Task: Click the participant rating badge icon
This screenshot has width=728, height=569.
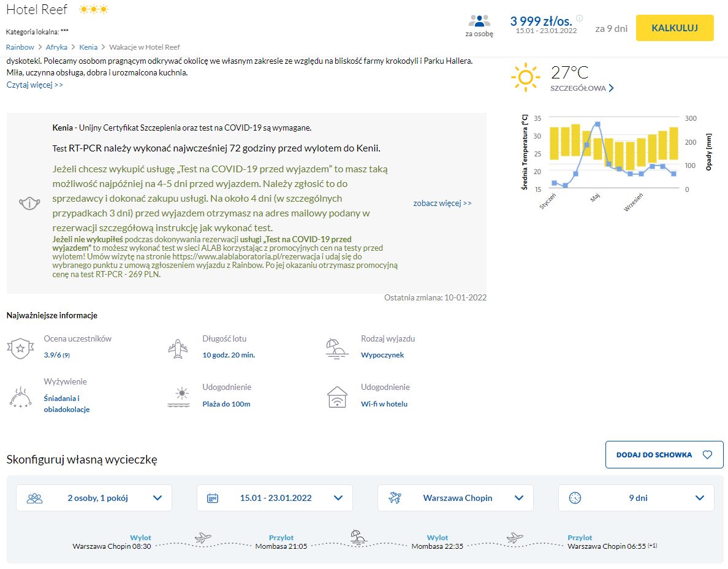Action: coord(20,348)
